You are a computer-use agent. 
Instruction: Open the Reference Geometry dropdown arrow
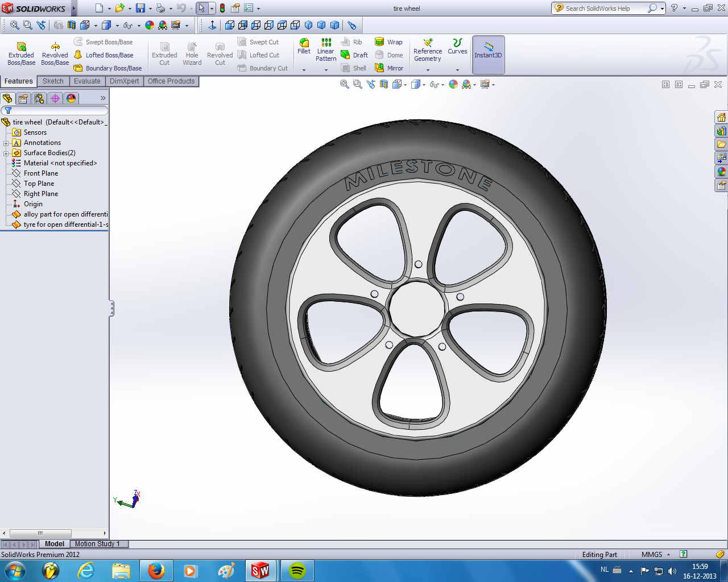428,70
